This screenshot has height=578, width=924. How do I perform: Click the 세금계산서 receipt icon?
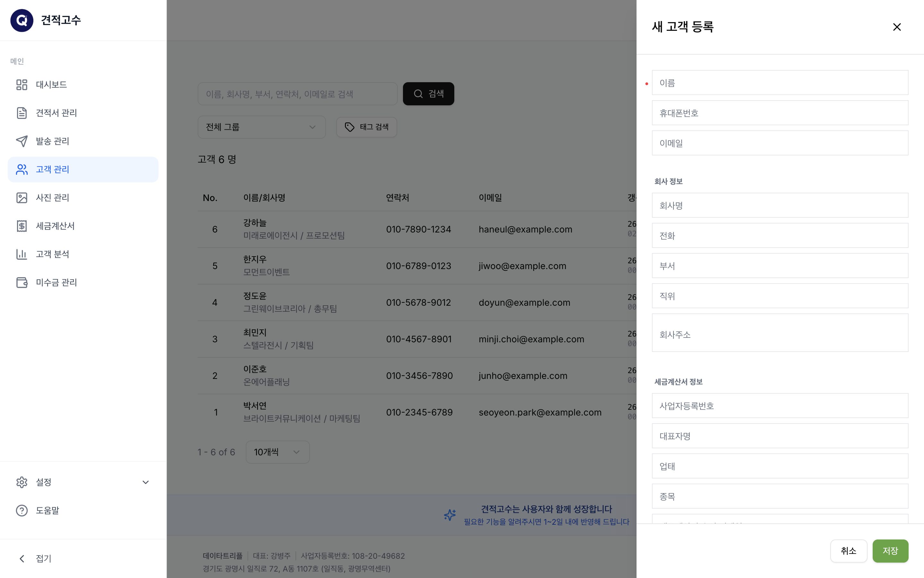[22, 226]
